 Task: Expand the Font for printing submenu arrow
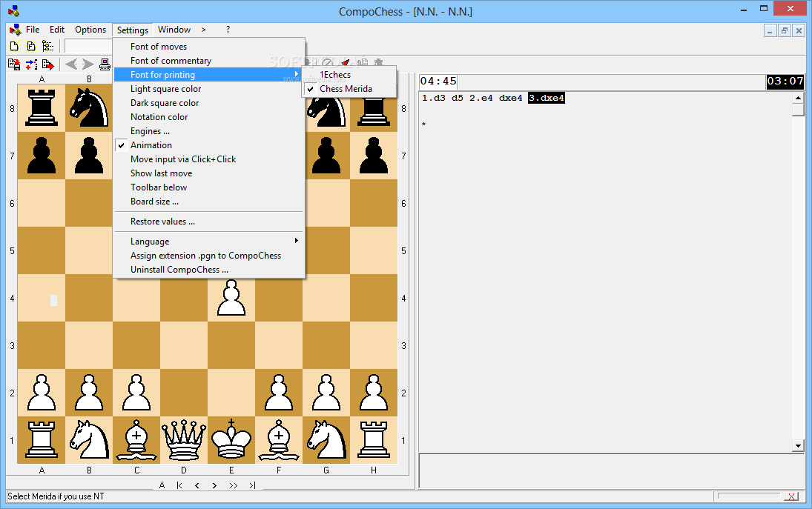tap(296, 74)
